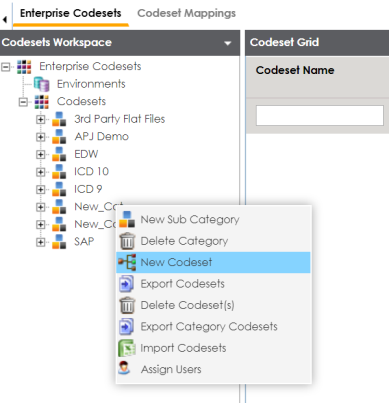Click the export icon beside Export Codesets

127,284
